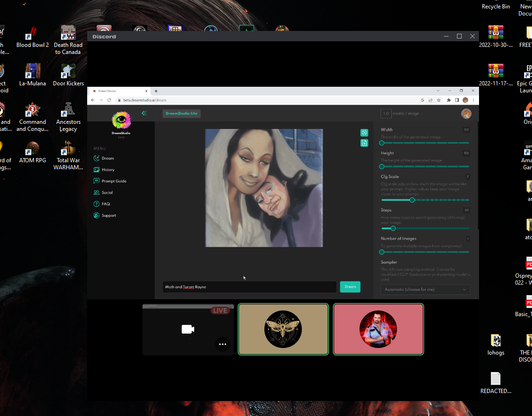Viewport: 532px width, 416px height.
Task: Collapse DreamStudio sidebar with double chevron
Action: (144, 113)
